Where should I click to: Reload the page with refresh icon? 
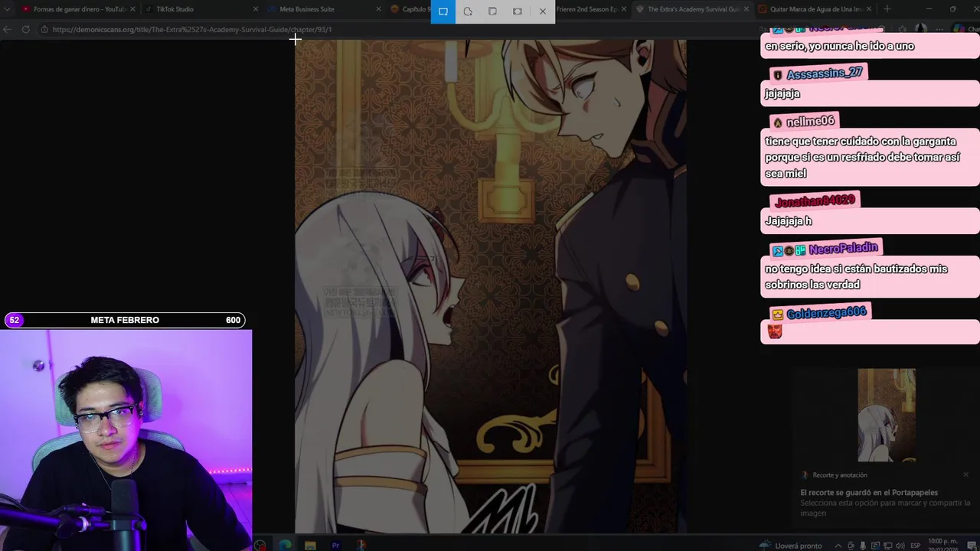[x=25, y=29]
